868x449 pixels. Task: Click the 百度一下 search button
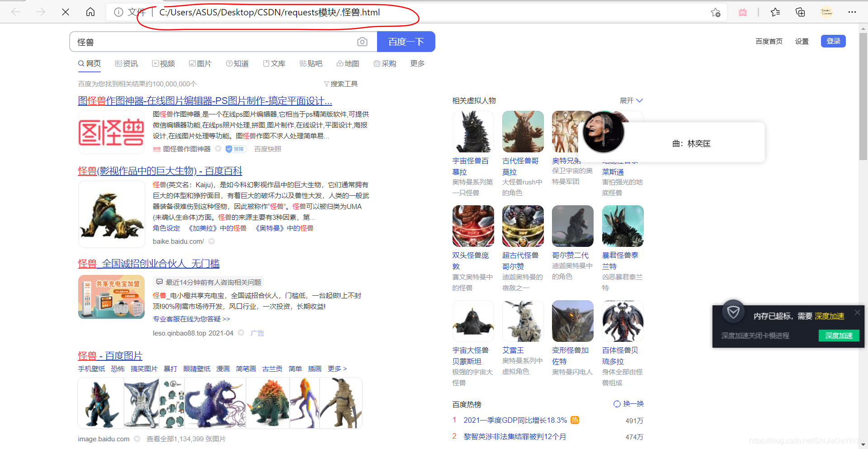(406, 42)
